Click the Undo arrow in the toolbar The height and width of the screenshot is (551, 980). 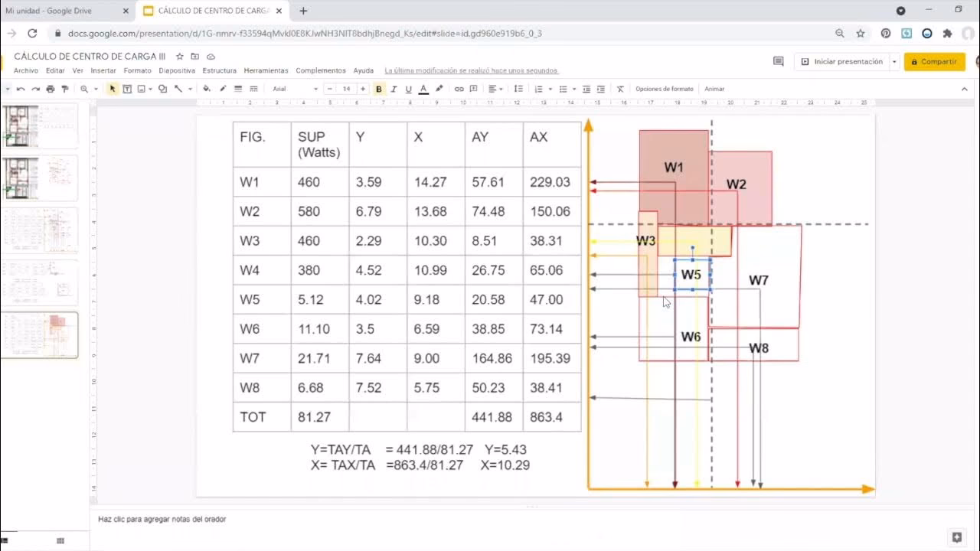tap(21, 89)
